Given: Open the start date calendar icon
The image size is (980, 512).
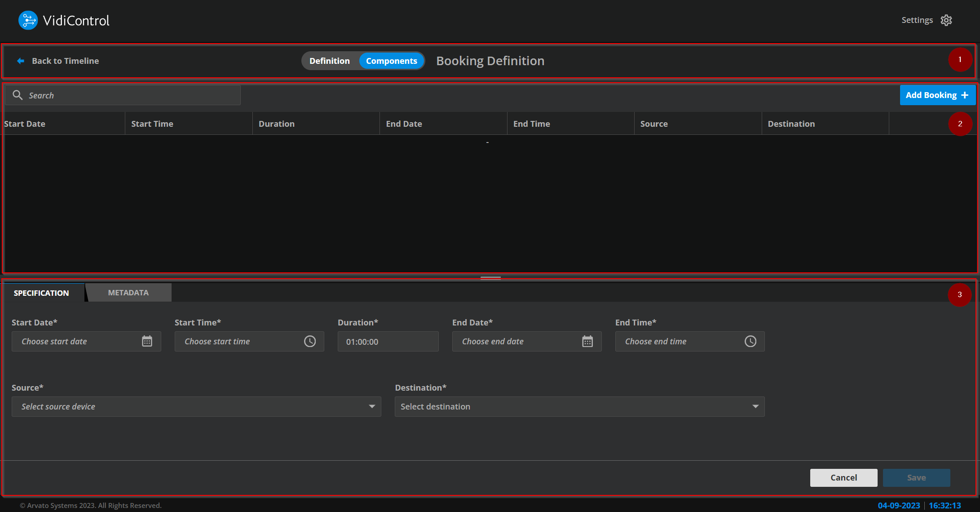Looking at the screenshot, I should 147,341.
